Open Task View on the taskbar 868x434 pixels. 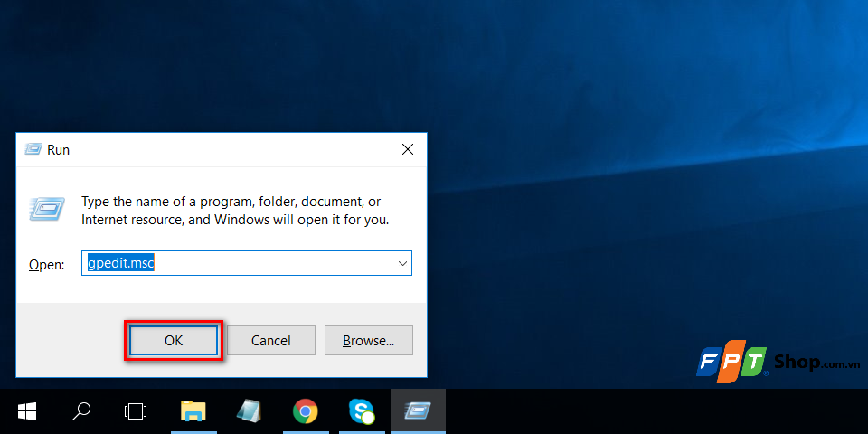(x=137, y=411)
